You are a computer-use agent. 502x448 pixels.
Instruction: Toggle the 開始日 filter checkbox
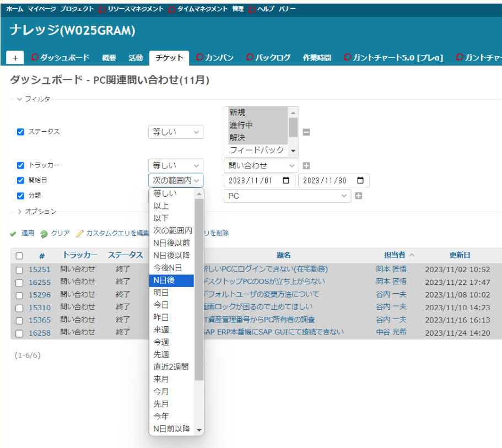pos(21,180)
